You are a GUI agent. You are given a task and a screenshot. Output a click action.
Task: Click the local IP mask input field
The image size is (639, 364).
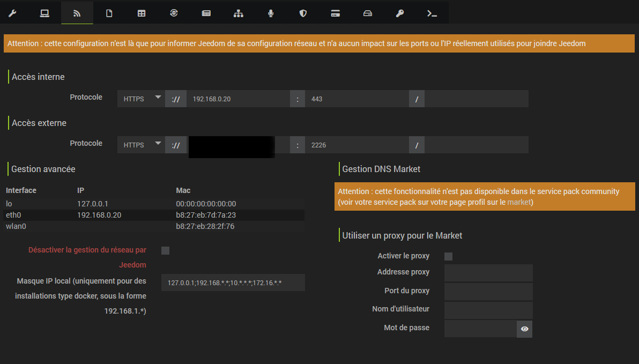pyautogui.click(x=233, y=283)
